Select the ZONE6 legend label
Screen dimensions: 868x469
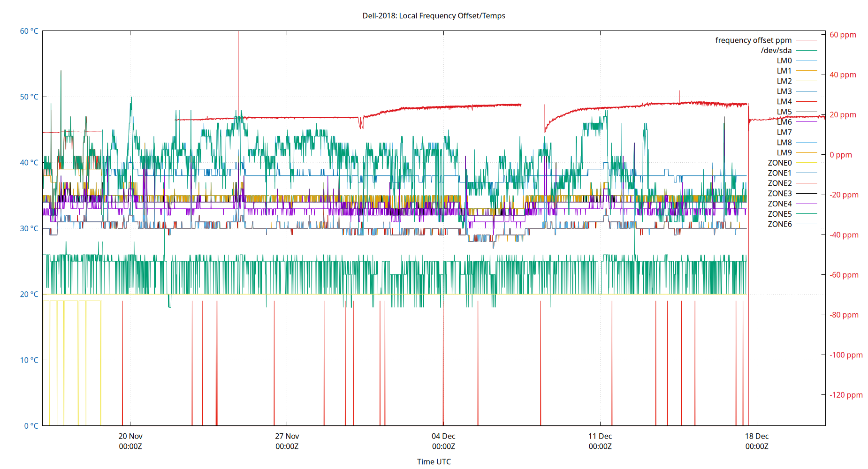pos(780,224)
